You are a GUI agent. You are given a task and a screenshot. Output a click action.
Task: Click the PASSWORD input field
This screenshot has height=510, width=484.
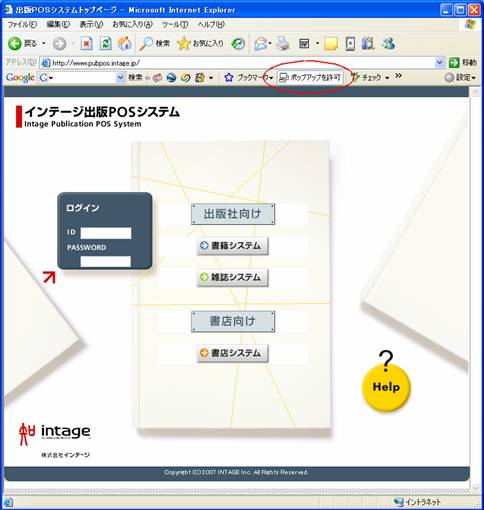[106, 261]
